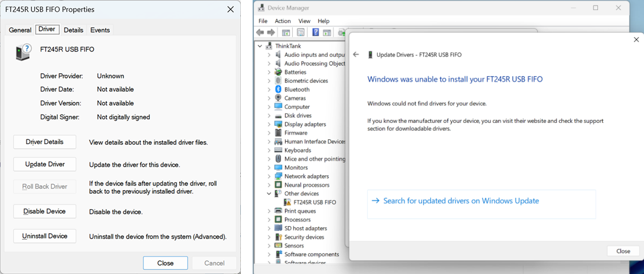Viewport: 644px width, 274px height.
Task: Click the Action Pane toolbar icon beside Help
Action: (x=327, y=32)
